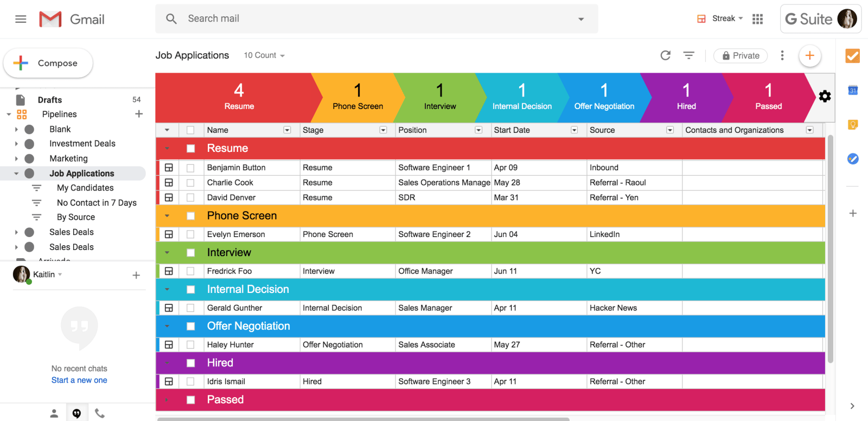Open Google Calendar side panel icon
The width and height of the screenshot is (868, 421).
[852, 90]
